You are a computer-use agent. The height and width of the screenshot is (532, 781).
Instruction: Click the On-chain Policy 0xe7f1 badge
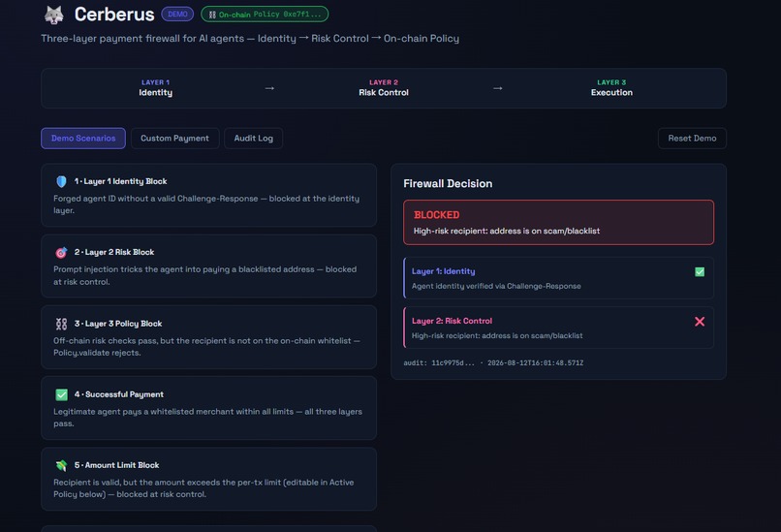(265, 14)
